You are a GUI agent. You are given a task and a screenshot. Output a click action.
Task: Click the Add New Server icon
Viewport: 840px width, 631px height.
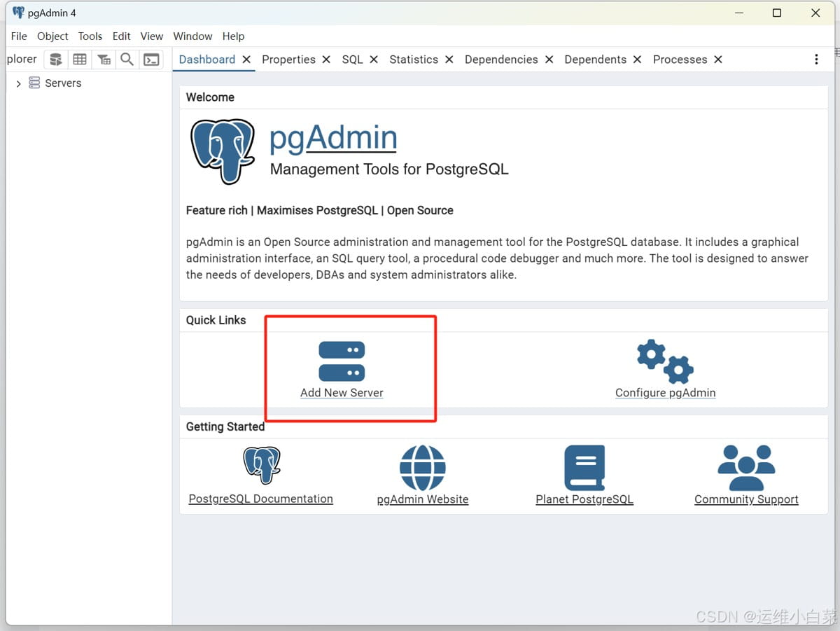coord(342,361)
